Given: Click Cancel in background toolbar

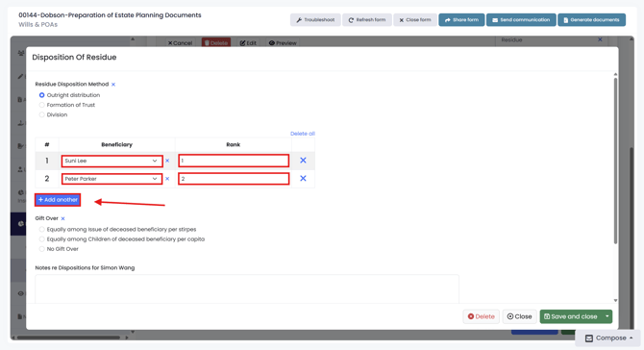Looking at the screenshot, I should tap(180, 42).
